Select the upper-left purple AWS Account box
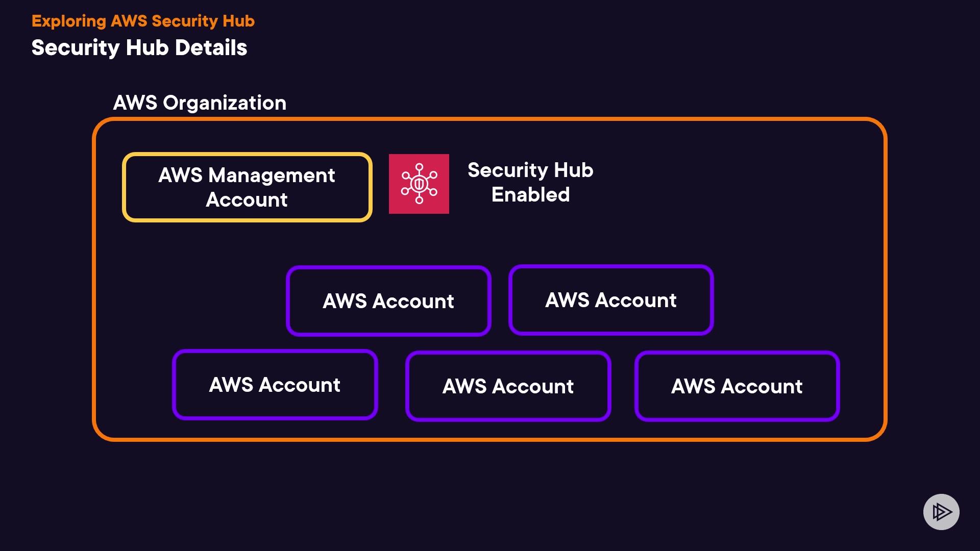The image size is (980, 551). coord(388,301)
